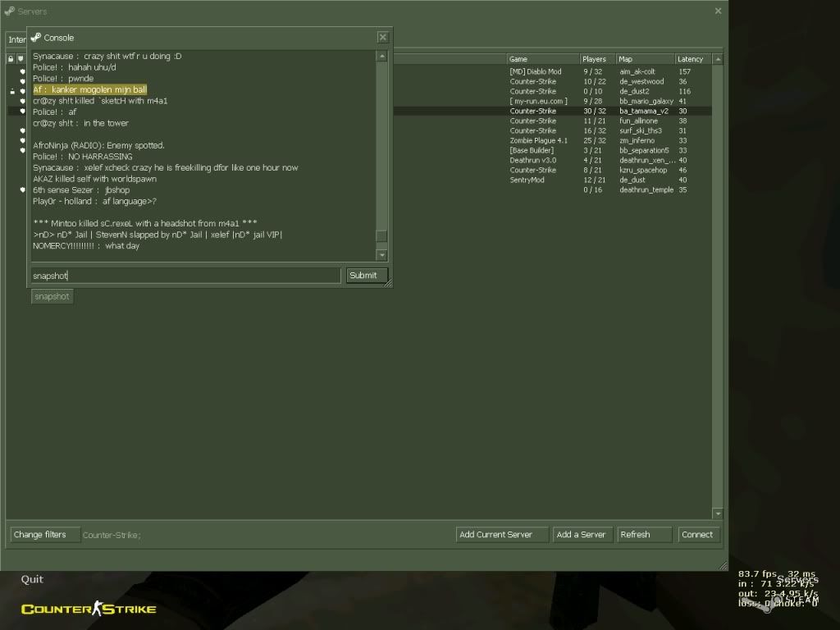
Task: Select the server on deathrun_temple map
Action: (552, 189)
